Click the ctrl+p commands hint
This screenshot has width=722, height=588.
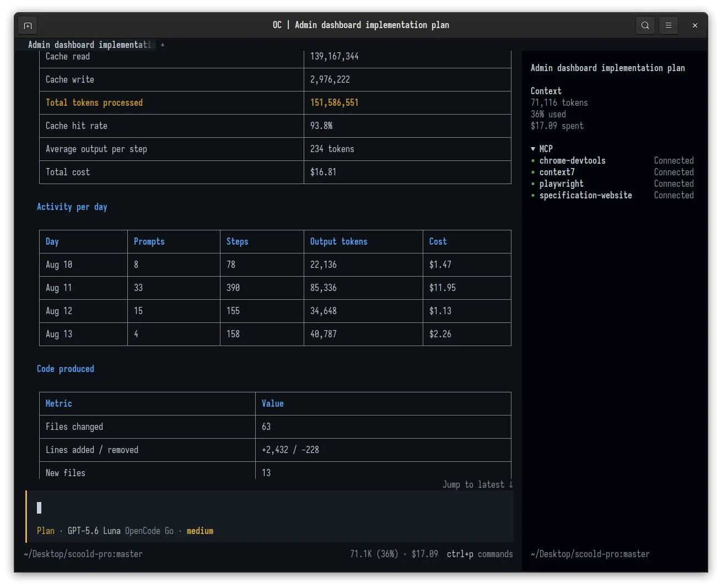(x=479, y=554)
